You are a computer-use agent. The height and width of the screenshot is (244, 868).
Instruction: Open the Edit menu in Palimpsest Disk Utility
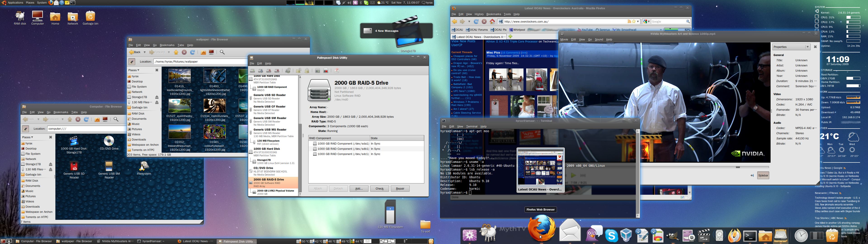[259, 63]
